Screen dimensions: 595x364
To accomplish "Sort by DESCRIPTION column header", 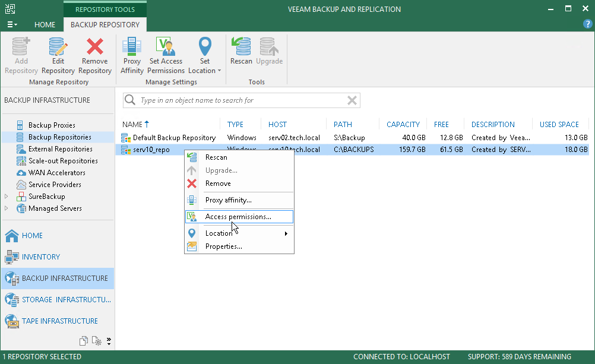I will point(493,125).
